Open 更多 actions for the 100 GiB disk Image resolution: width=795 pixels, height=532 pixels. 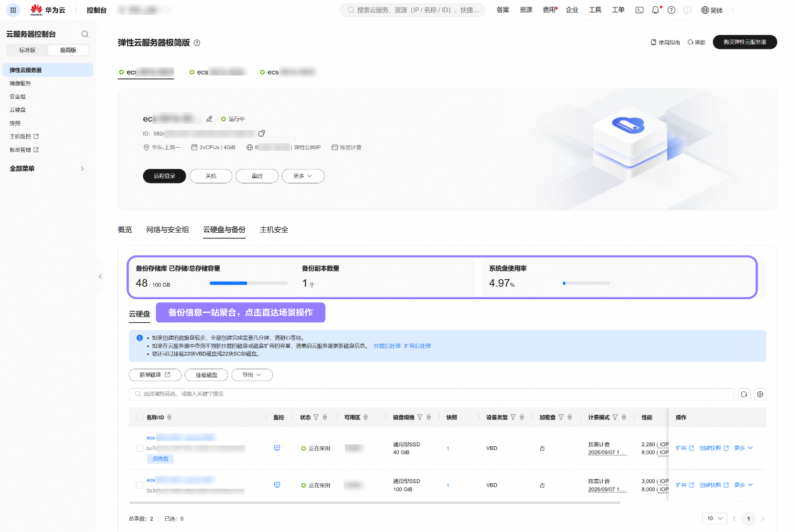click(743, 485)
